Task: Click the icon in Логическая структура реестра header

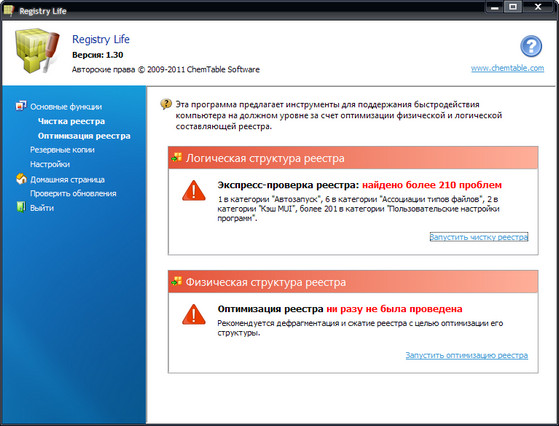Action: point(177,157)
